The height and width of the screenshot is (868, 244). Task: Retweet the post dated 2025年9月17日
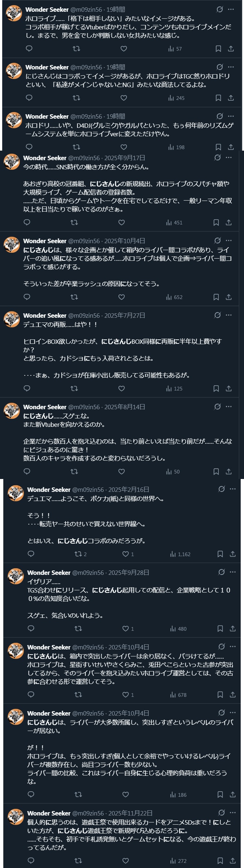point(74,223)
